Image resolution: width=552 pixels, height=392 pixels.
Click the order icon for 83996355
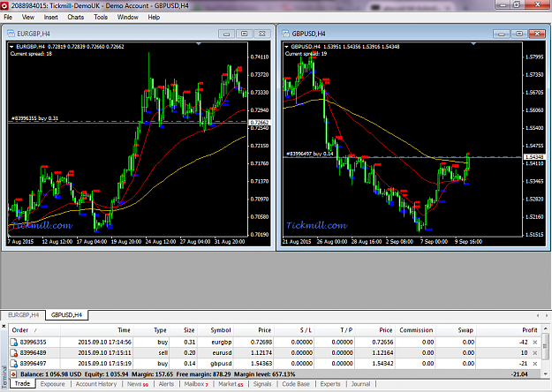[14, 342]
